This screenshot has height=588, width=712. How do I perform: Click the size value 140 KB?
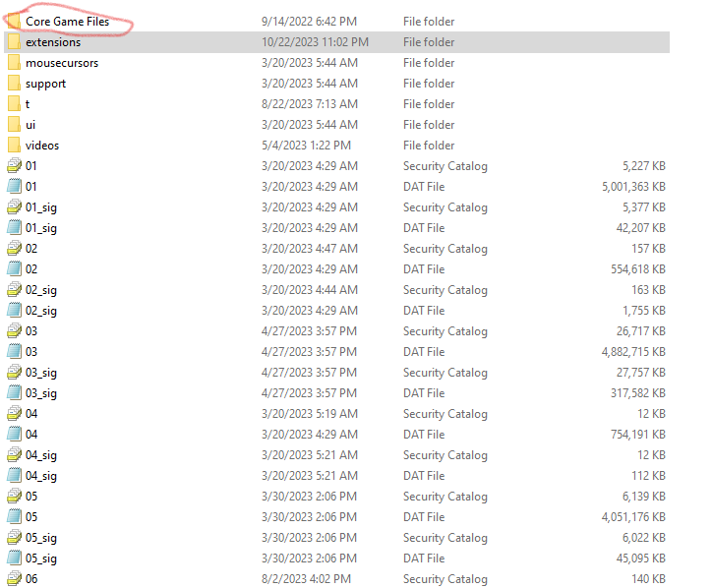click(x=648, y=579)
